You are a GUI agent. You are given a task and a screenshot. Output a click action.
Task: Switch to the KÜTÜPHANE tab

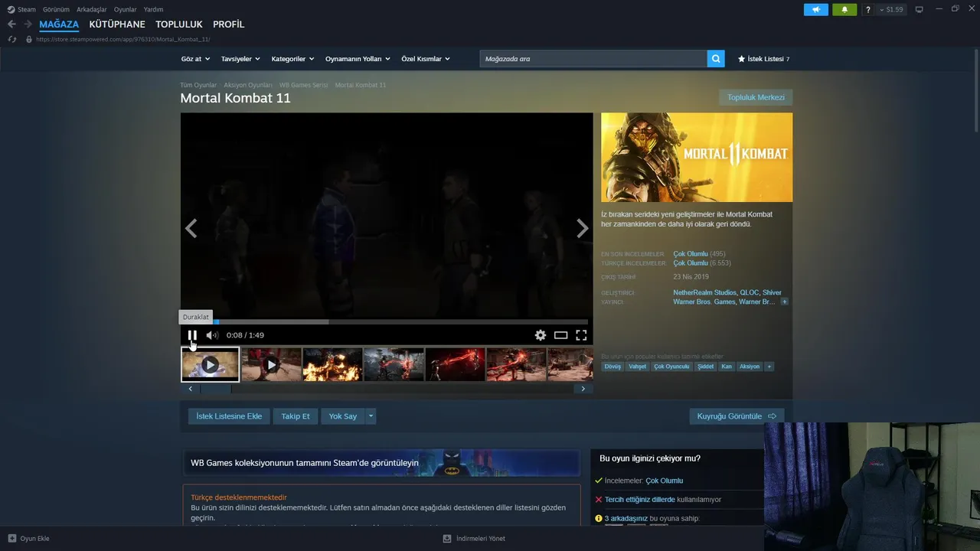(117, 24)
